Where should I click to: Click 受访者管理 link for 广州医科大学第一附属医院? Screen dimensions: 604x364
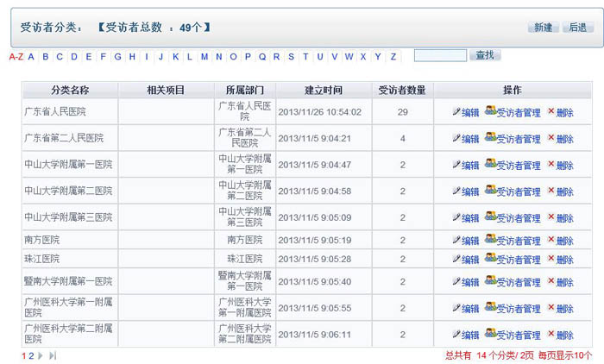pyautogui.click(x=519, y=309)
